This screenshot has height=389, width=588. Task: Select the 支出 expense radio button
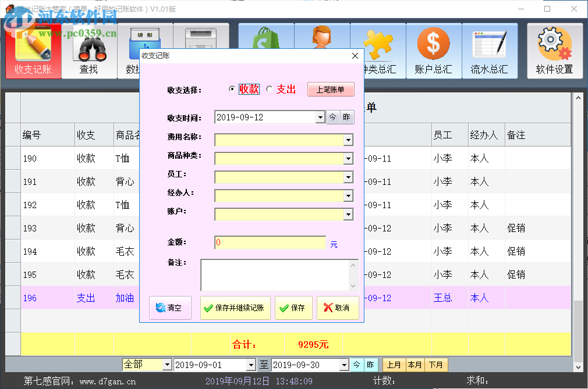[x=268, y=90]
